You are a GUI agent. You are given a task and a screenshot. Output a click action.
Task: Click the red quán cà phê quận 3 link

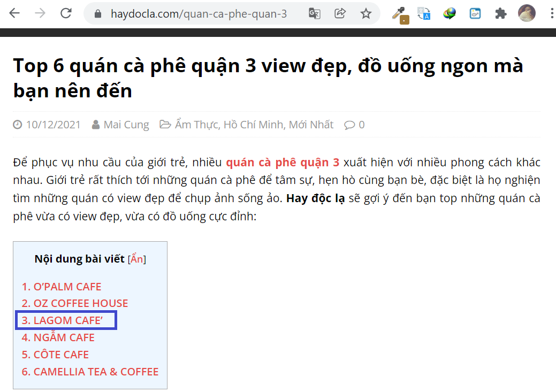click(283, 163)
